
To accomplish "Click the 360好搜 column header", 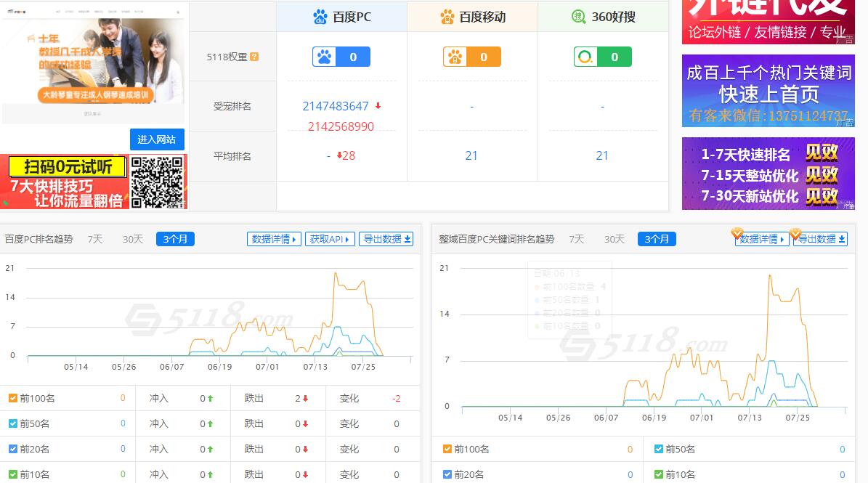I will [x=604, y=17].
